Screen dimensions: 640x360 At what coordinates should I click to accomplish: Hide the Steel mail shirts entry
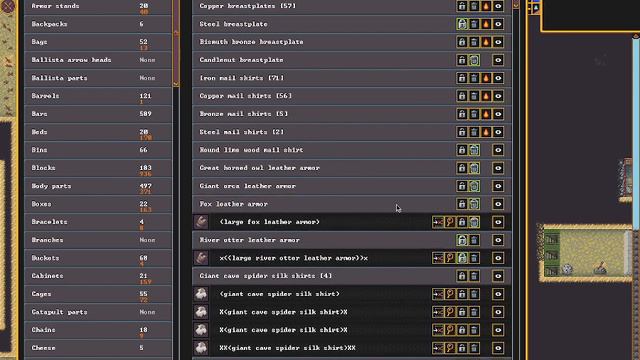(498, 132)
